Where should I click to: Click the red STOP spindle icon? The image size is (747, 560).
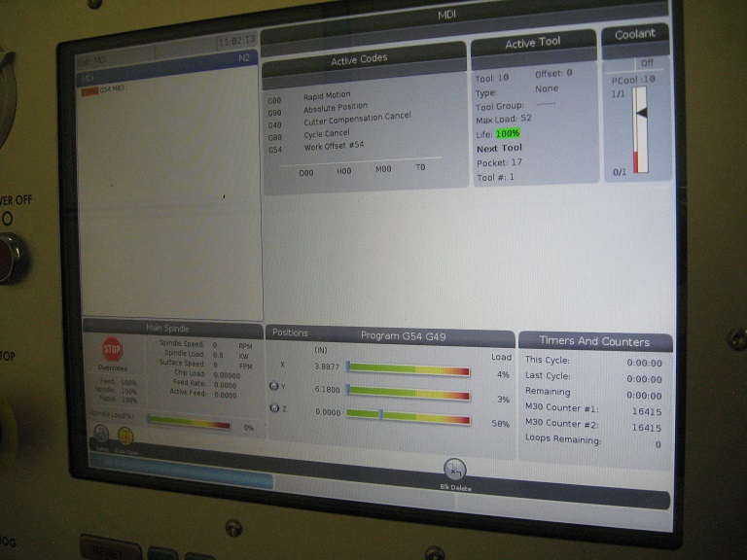113,350
